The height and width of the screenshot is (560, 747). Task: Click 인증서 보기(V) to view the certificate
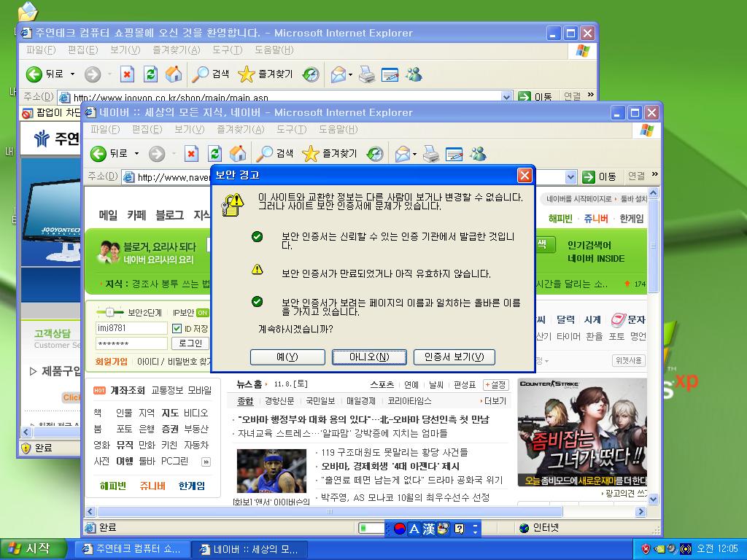pyautogui.click(x=454, y=357)
